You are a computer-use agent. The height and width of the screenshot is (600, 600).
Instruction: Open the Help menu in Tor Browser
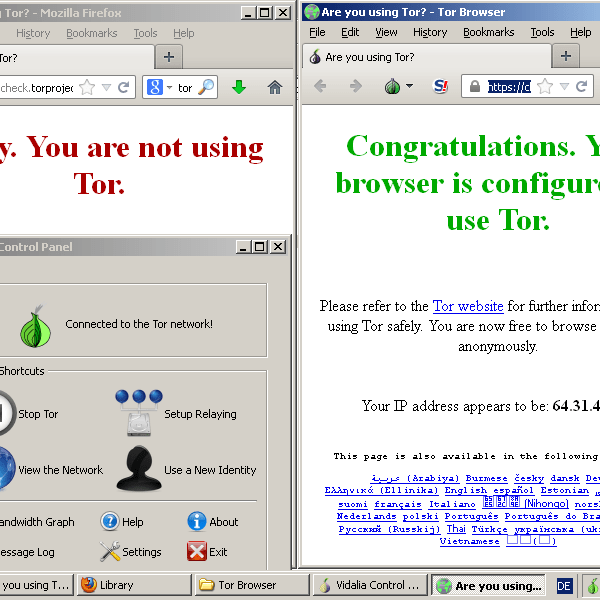580,33
